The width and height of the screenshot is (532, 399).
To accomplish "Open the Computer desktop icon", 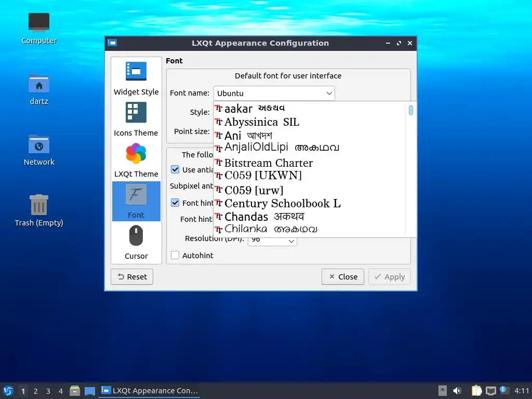I will [x=39, y=29].
